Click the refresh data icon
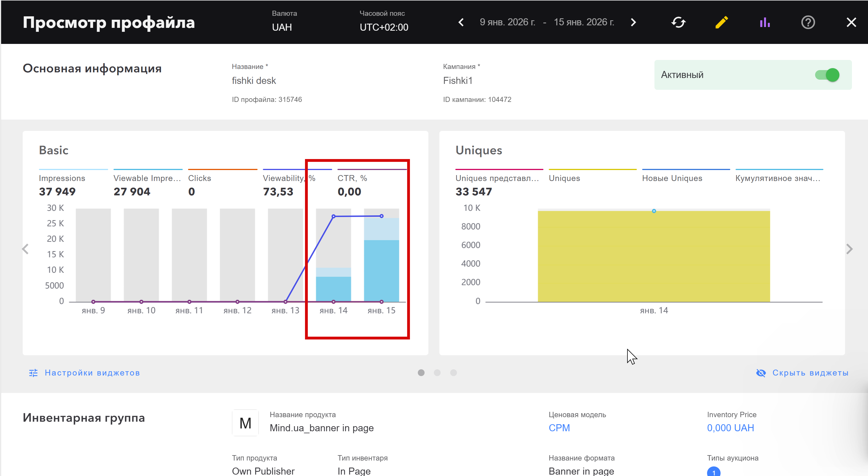 (x=678, y=22)
